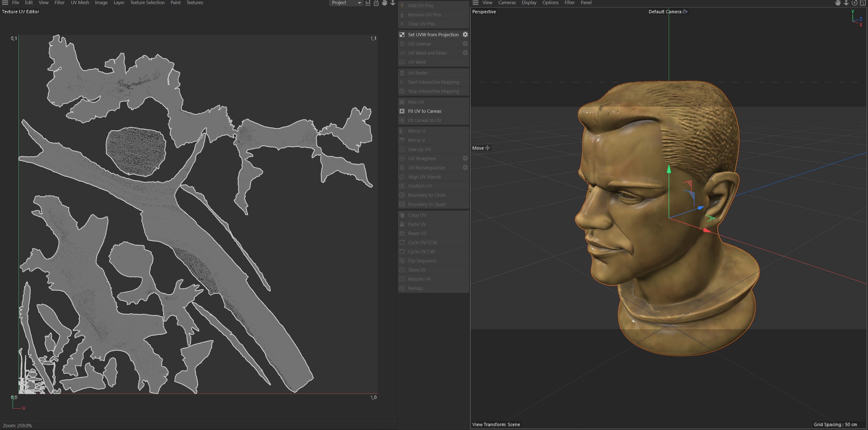Toggle the UV editor lock icon

point(376,3)
